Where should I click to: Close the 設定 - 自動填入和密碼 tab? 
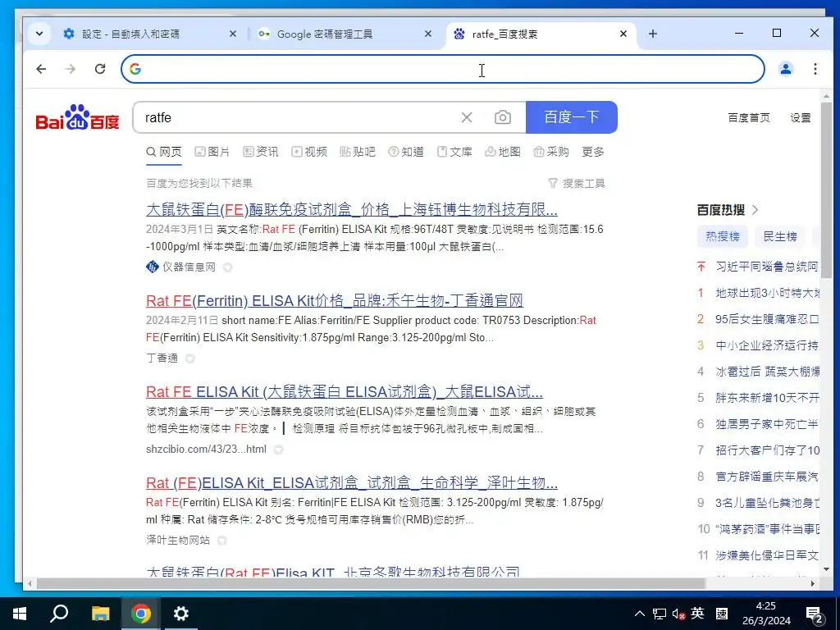[x=232, y=34]
